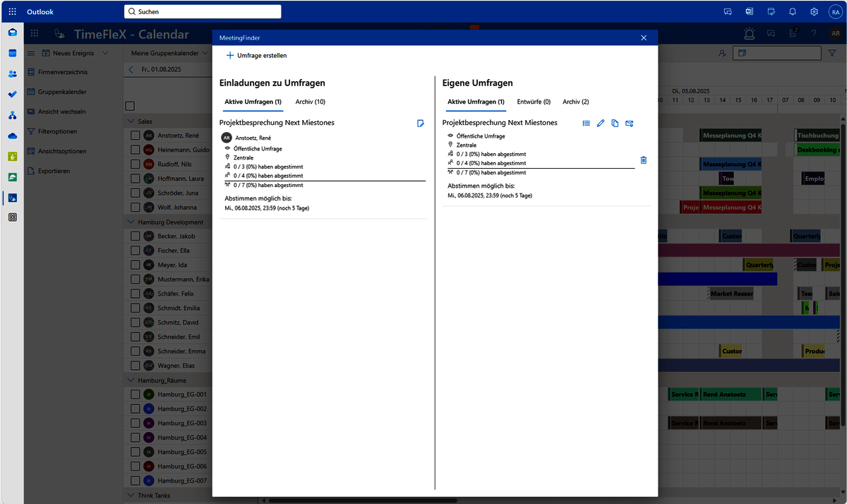Click the alarm siren icon in TimeFleX
The image size is (847, 504).
coord(749,34)
